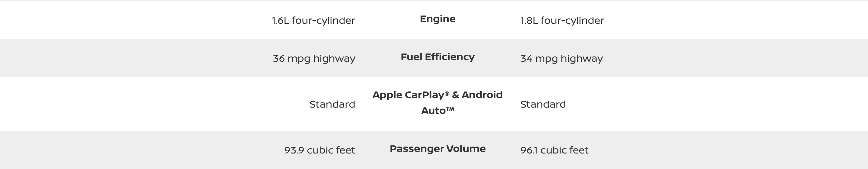Click the Engine row label
The width and height of the screenshot is (868, 169).
[437, 19]
